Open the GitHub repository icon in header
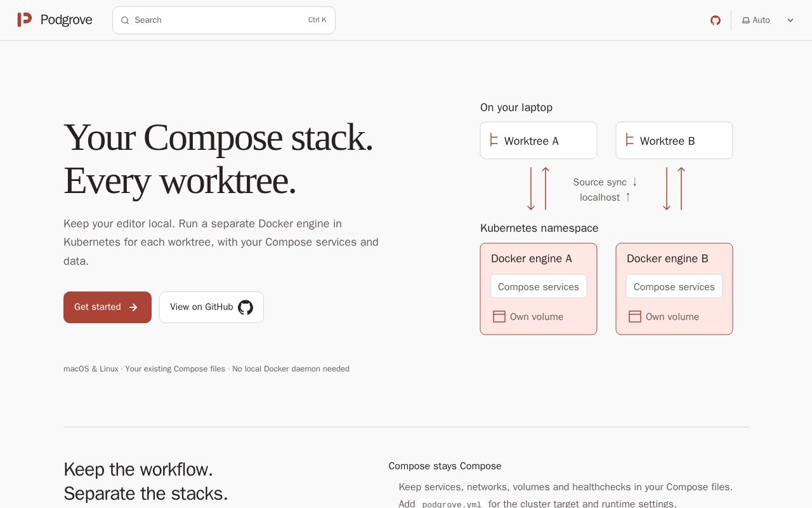Screen dimensions: 812x508 click(x=716, y=20)
